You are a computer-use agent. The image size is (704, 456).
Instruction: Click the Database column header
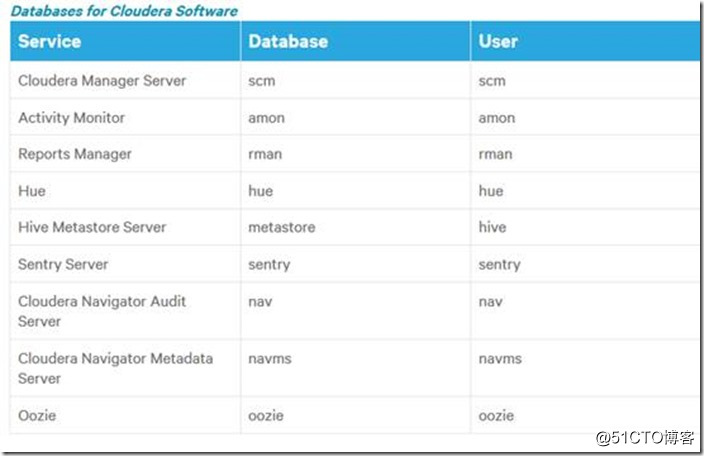pos(356,41)
